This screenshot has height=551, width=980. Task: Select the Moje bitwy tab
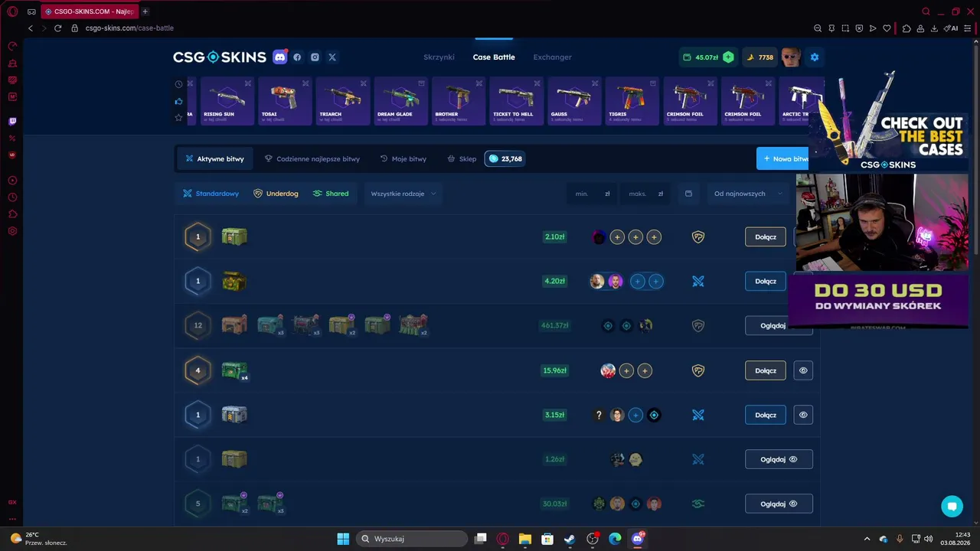click(403, 159)
